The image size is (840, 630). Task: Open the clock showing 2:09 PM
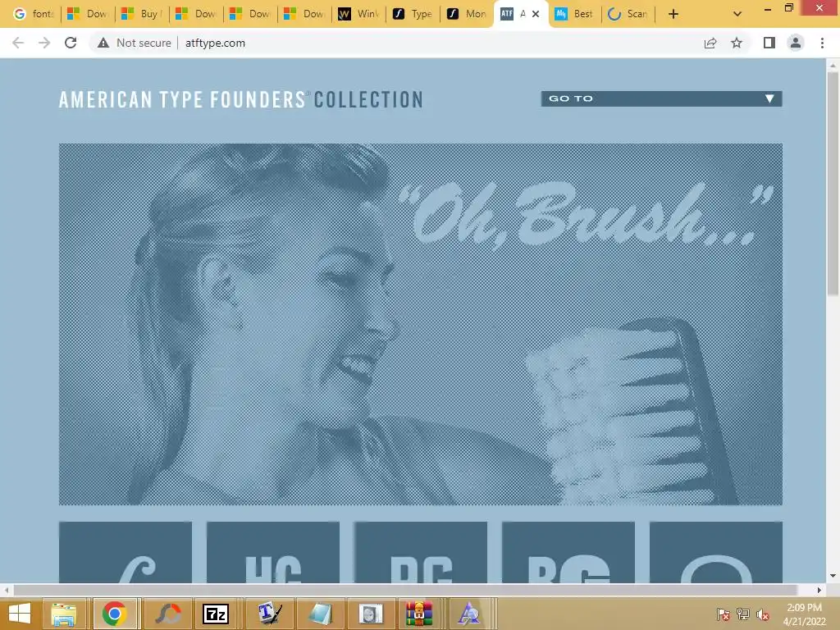click(804, 614)
